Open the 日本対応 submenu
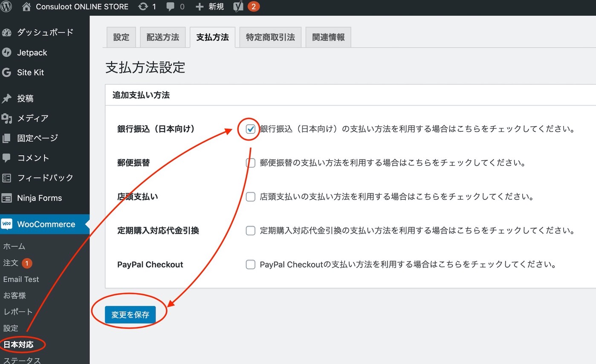596x364 pixels. coord(18,344)
